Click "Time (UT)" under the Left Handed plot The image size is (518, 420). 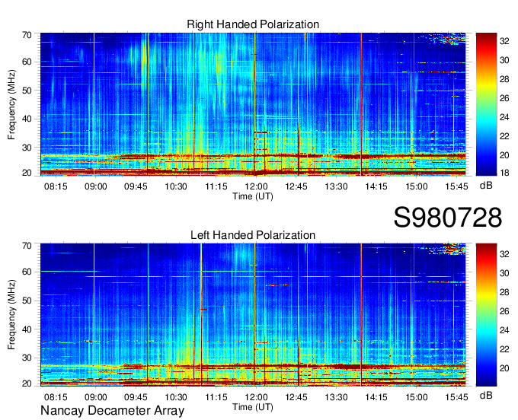click(x=253, y=407)
